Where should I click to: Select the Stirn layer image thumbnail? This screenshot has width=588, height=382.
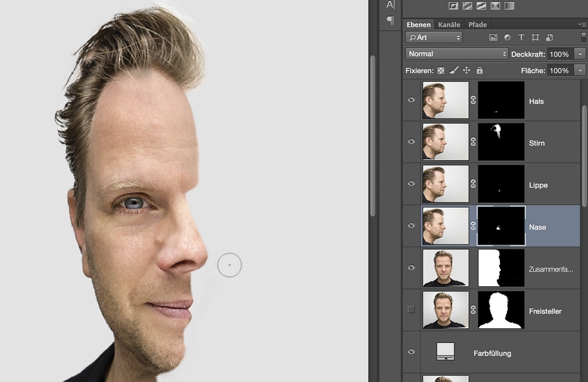point(446,142)
